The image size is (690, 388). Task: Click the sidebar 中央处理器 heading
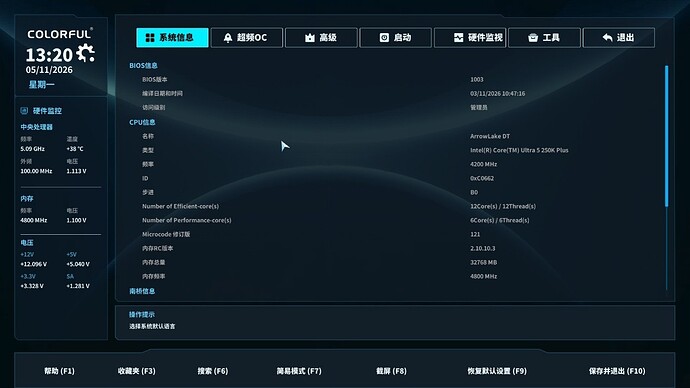pos(37,127)
